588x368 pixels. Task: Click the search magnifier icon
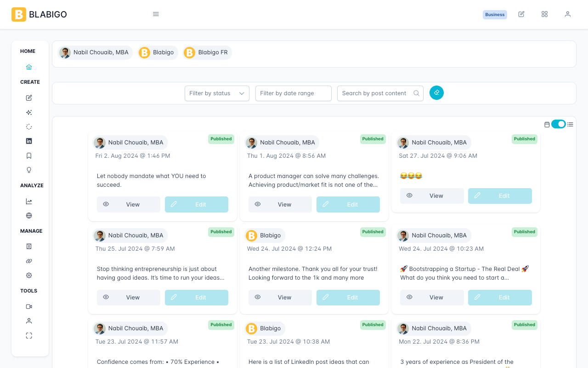(416, 93)
